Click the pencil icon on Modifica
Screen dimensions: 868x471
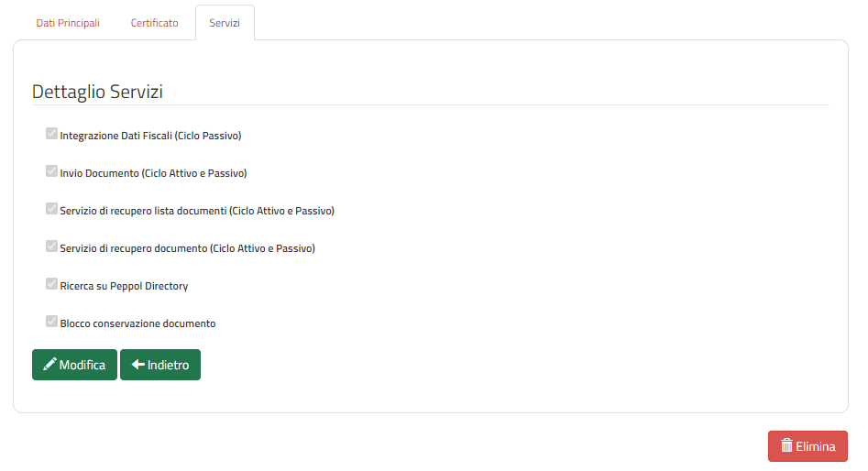click(49, 364)
